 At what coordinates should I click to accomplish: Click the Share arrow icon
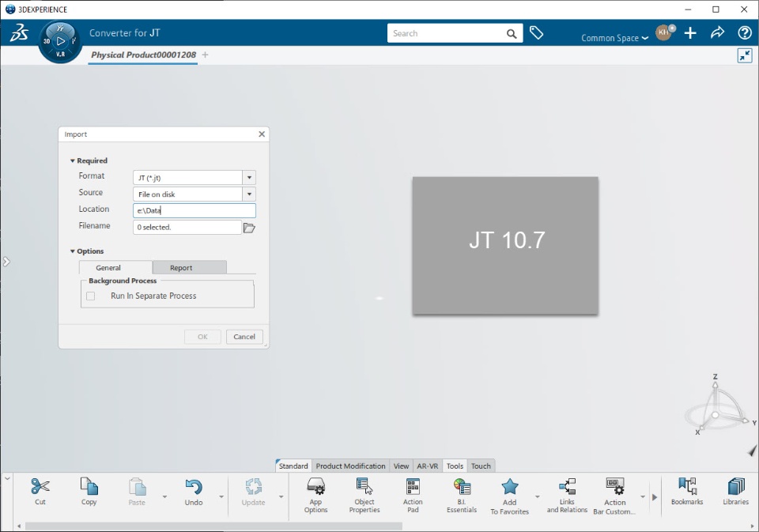pyautogui.click(x=717, y=32)
